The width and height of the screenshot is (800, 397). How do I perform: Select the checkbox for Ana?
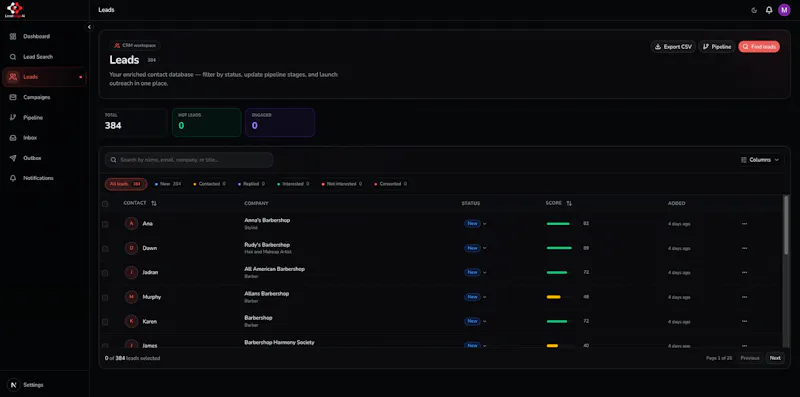(x=105, y=224)
